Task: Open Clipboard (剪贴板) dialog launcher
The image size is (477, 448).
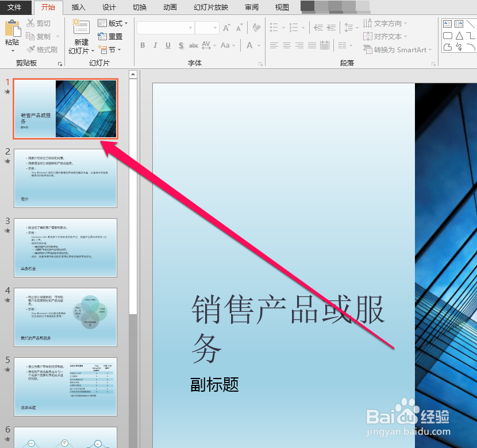Action: click(x=60, y=64)
